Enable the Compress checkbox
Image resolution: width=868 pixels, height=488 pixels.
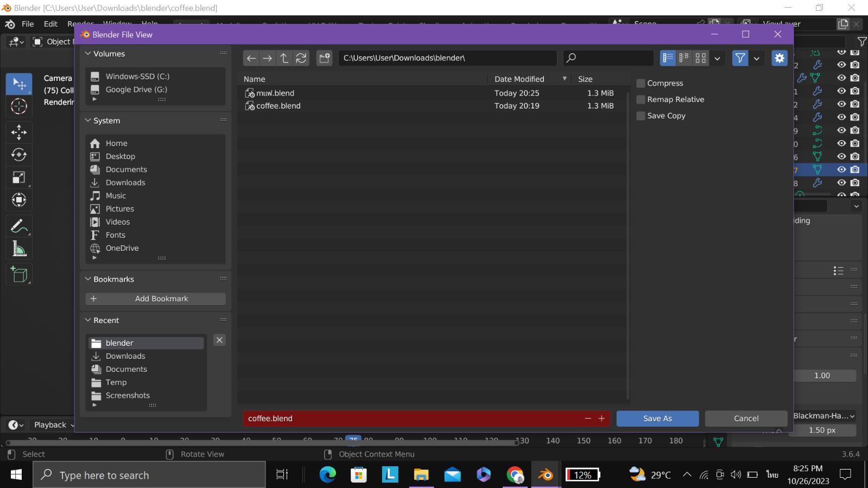pyautogui.click(x=641, y=83)
